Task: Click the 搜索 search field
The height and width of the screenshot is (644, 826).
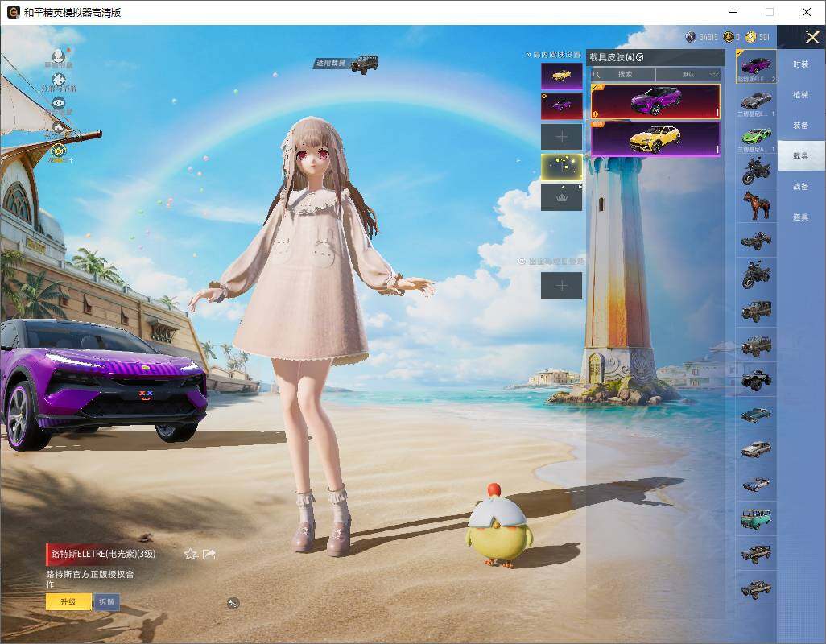Action: [622, 74]
